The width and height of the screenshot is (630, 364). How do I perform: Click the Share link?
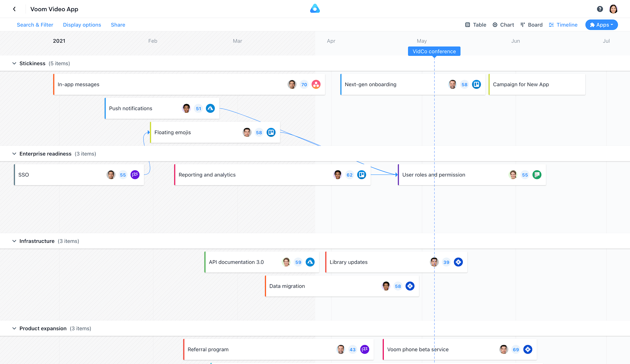(x=118, y=25)
